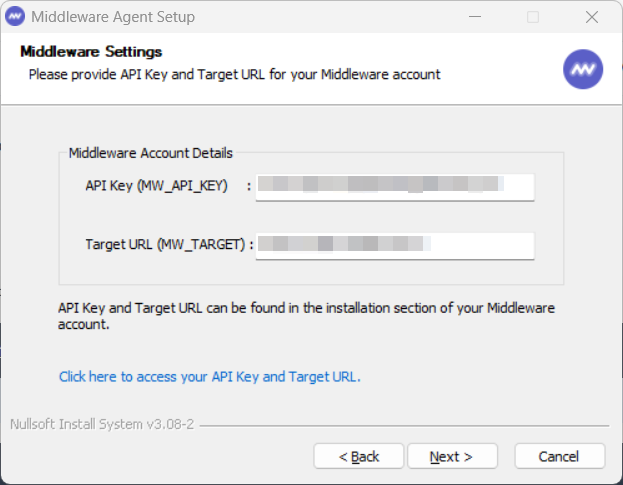Click the Middleware icon in the title bar
The width and height of the screenshot is (623, 485).
(x=16, y=17)
